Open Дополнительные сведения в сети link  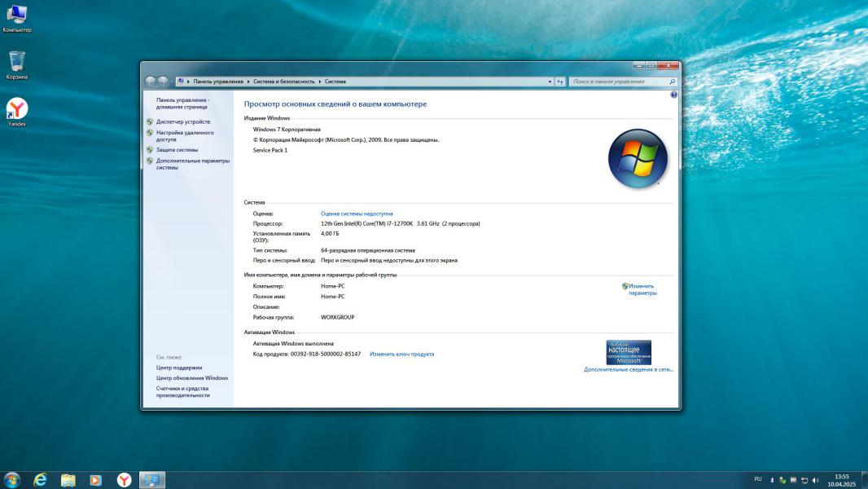629,369
